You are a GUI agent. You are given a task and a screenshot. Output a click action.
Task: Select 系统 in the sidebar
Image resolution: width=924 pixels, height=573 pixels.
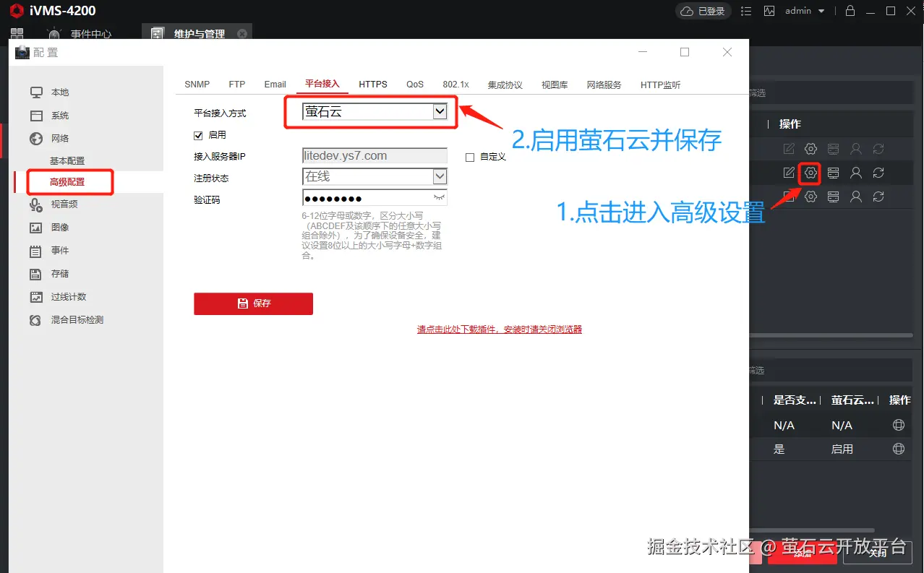[60, 116]
